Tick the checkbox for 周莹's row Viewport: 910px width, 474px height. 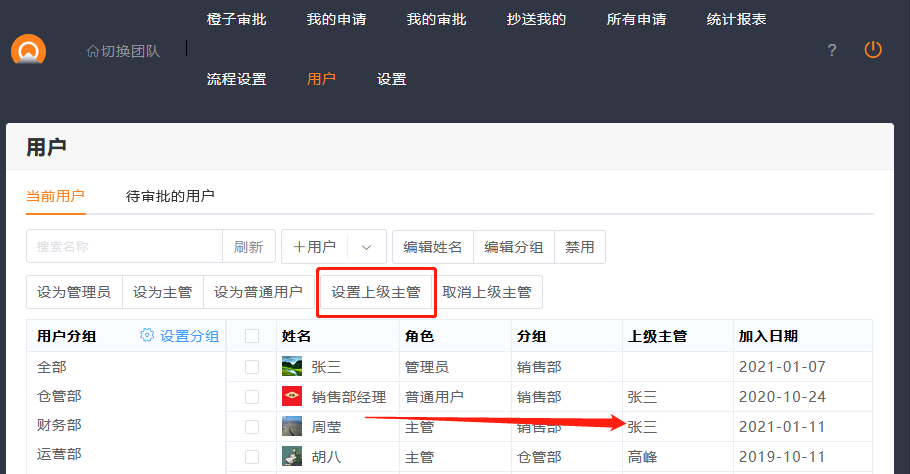pyautogui.click(x=252, y=427)
